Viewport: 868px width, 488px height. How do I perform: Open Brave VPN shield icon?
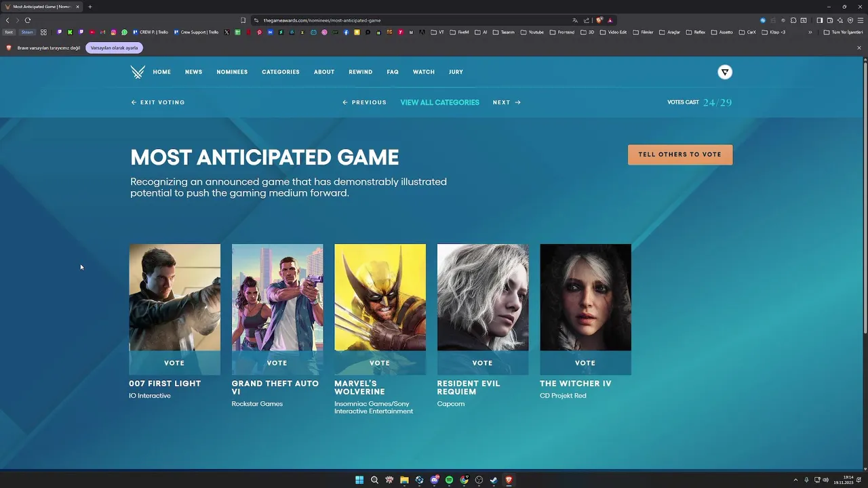pyautogui.click(x=850, y=20)
